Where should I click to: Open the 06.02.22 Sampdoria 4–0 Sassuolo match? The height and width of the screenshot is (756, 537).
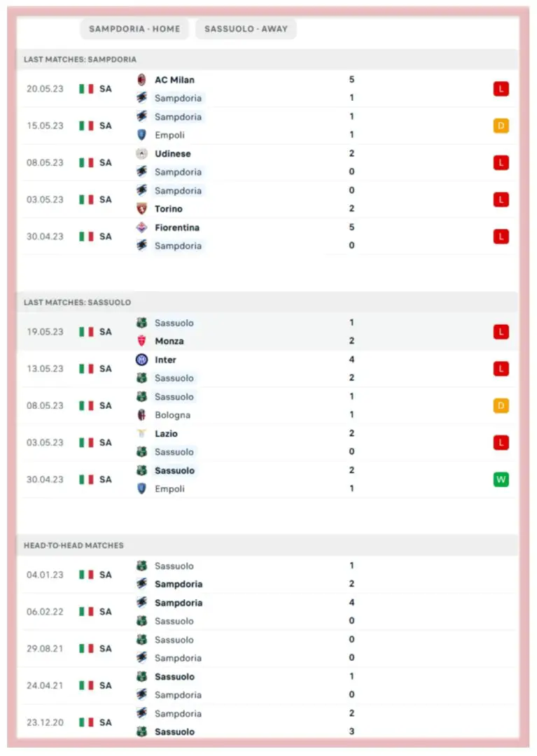pos(266,612)
